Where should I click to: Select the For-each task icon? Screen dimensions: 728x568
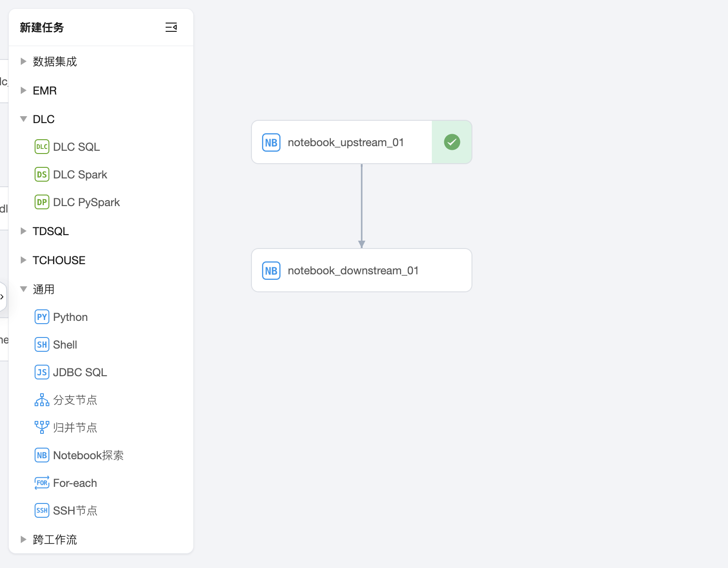tap(42, 483)
